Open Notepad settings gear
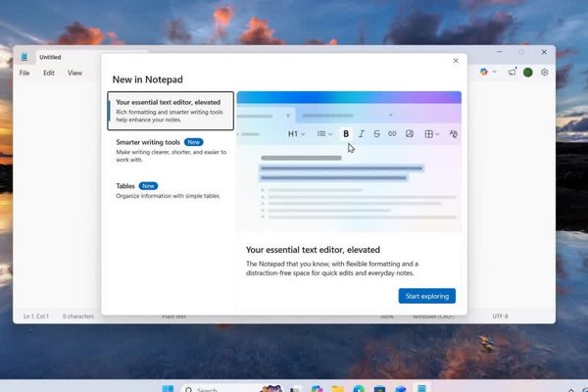 pos(545,72)
